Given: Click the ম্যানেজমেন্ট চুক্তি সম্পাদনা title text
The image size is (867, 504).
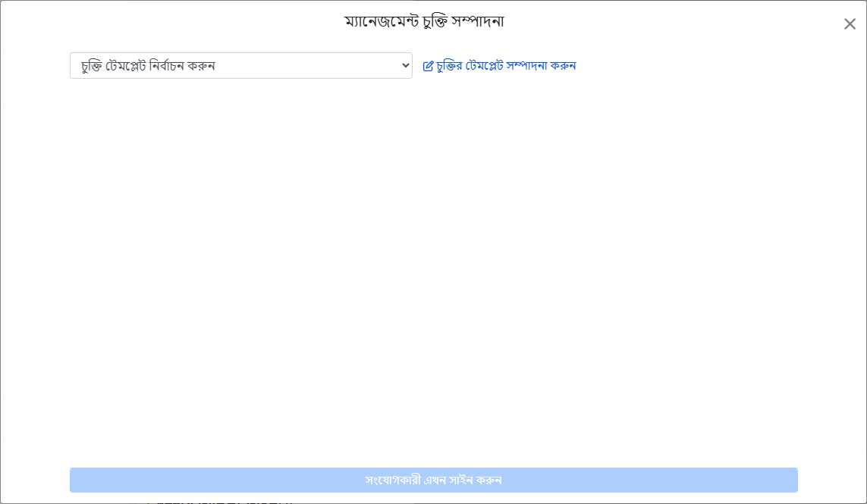Looking at the screenshot, I should click(x=424, y=21).
